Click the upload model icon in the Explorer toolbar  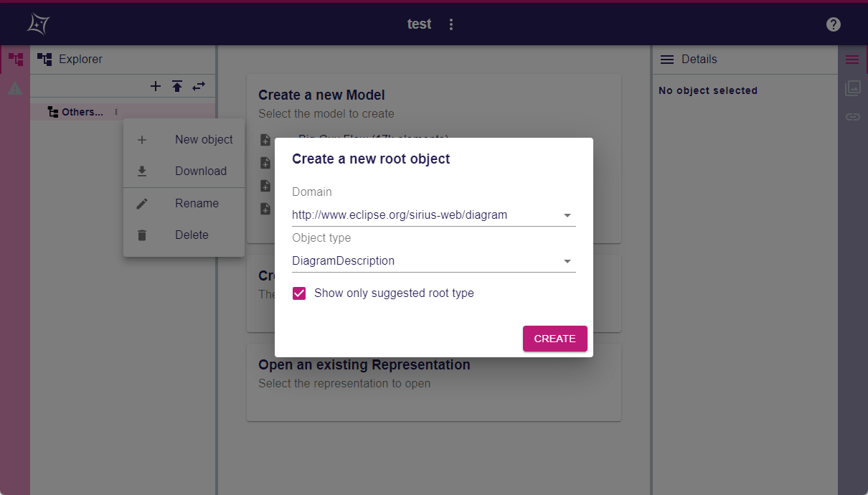pos(176,86)
